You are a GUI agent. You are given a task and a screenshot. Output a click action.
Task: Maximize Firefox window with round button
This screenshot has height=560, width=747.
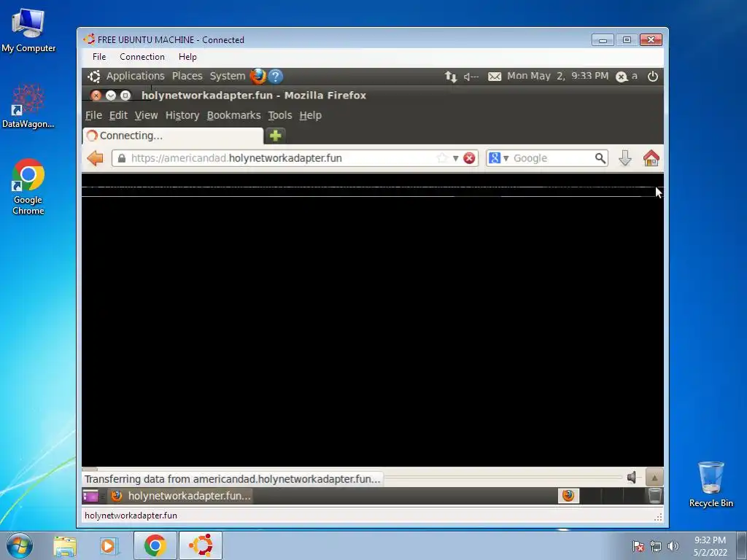click(125, 96)
